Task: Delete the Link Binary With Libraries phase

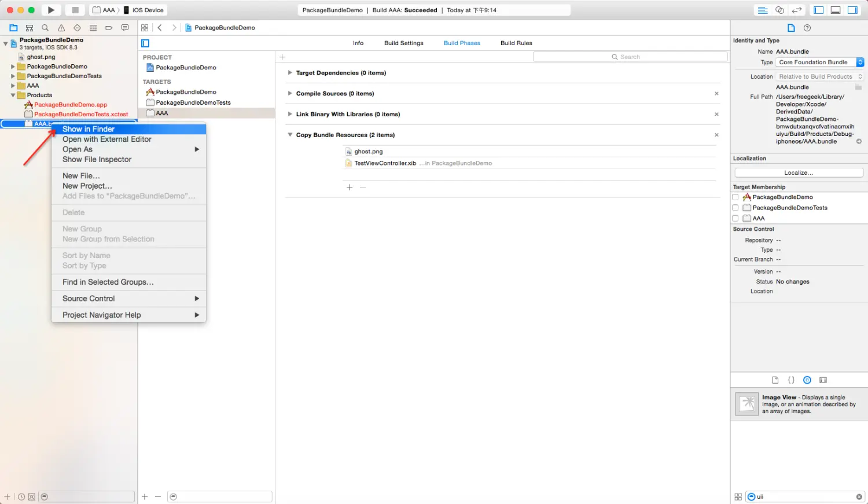Action: click(716, 115)
